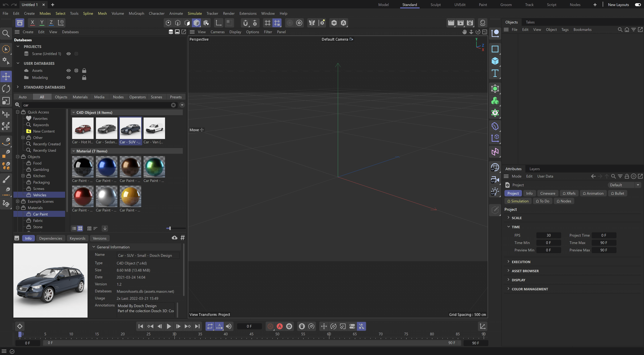Screen dimensions: 644x355
Task: Toggle visibility eye for Modeling database
Action: [x=68, y=78]
